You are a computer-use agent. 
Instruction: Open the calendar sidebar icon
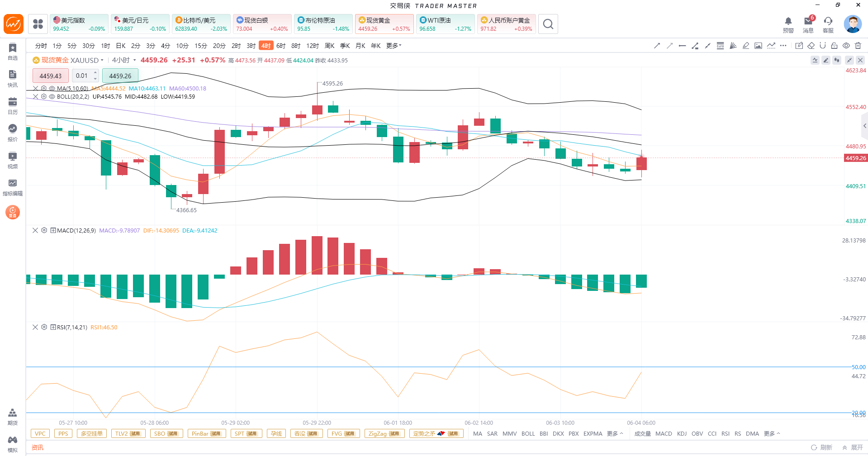click(13, 106)
